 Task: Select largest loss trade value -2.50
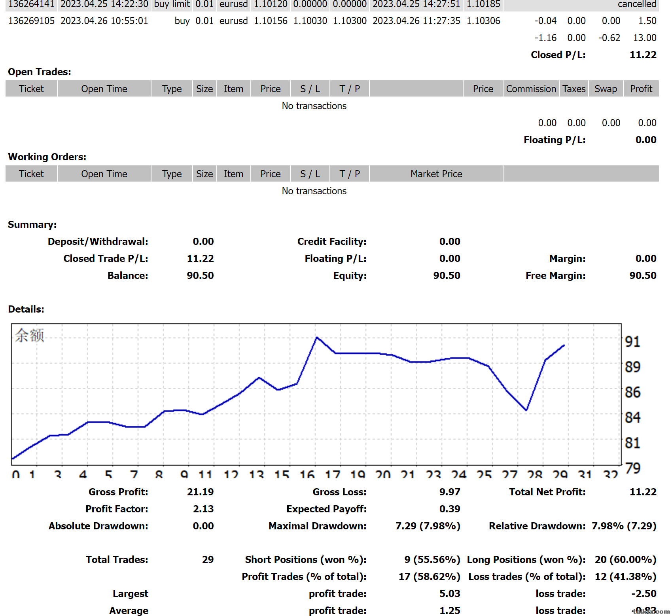[644, 594]
